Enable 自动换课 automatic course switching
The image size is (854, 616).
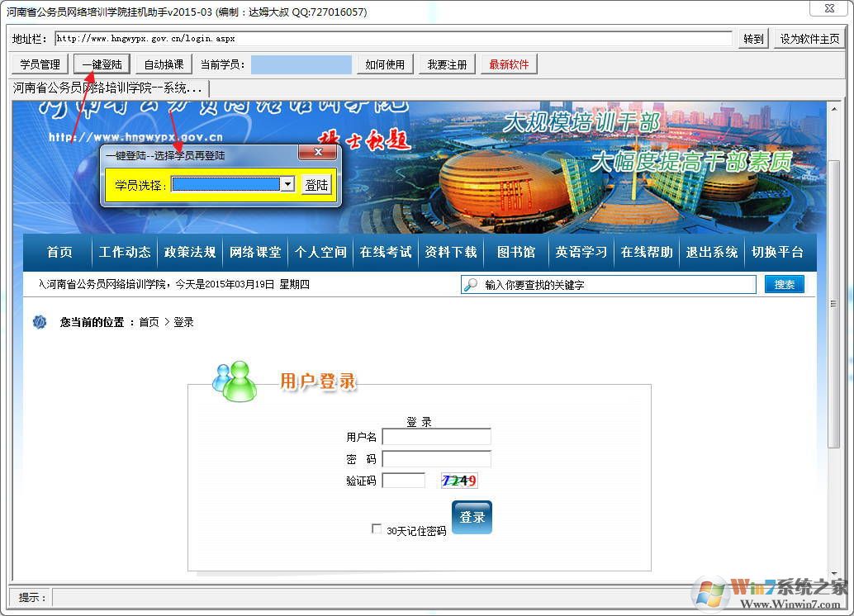(163, 64)
